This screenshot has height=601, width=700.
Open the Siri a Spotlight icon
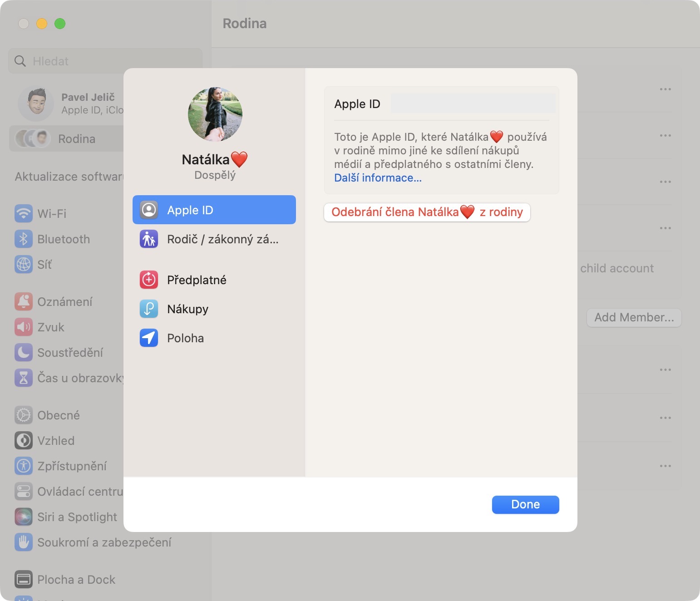pos(24,517)
